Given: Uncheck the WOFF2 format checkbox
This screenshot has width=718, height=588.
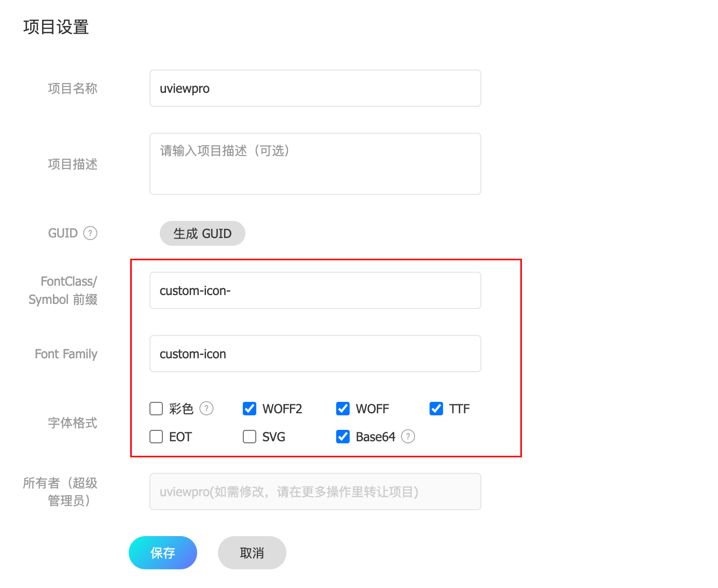Looking at the screenshot, I should coord(250,409).
